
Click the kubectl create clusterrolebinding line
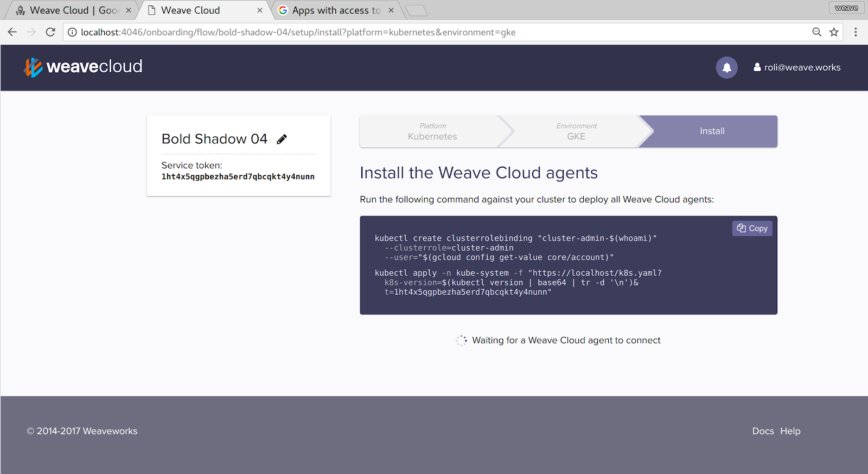tap(516, 238)
